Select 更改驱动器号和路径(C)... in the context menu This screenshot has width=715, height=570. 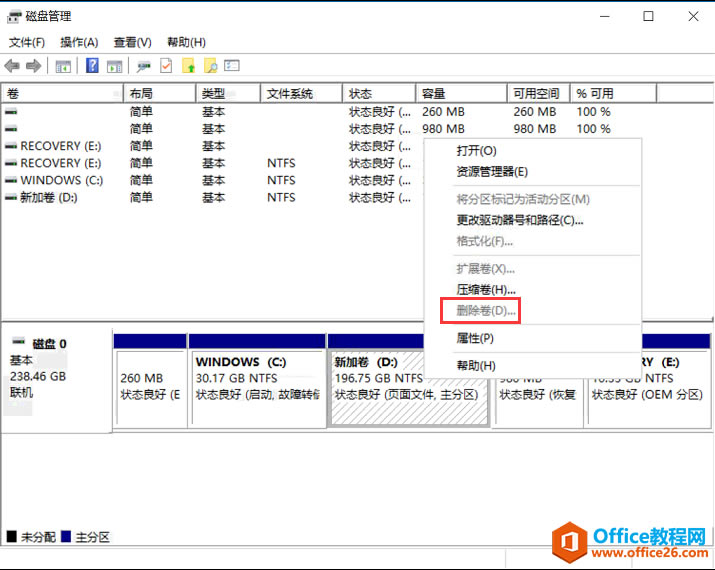click(520, 221)
